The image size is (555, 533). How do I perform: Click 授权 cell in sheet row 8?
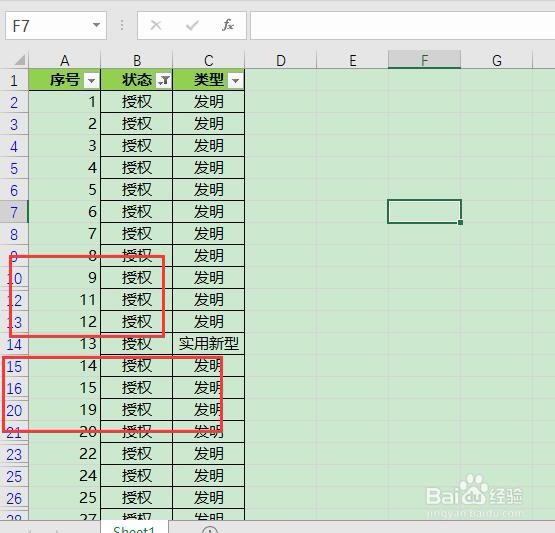pyautogui.click(x=137, y=234)
